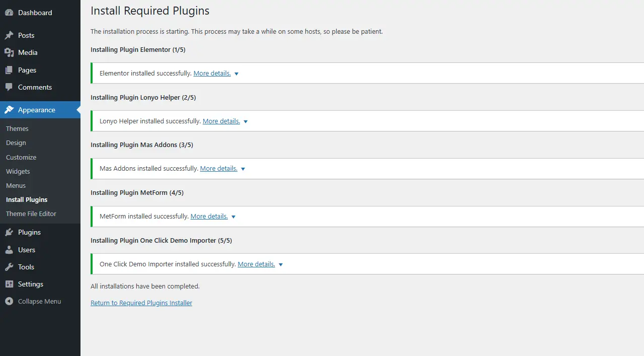Viewport: 644px width, 356px height.
Task: Click the Posts pushpin icon
Action: [x=9, y=35]
